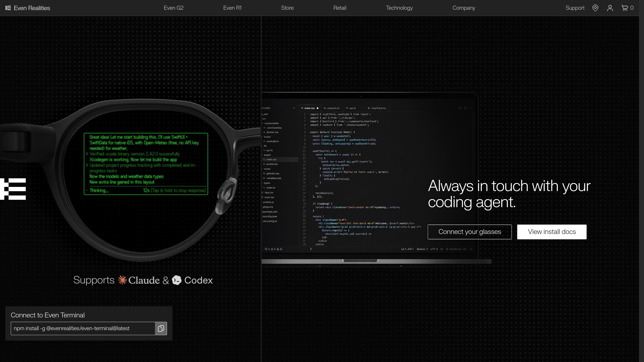Click main.tsx in the laptop file tree
Viewport: 644px width, 362px height.
point(268,197)
